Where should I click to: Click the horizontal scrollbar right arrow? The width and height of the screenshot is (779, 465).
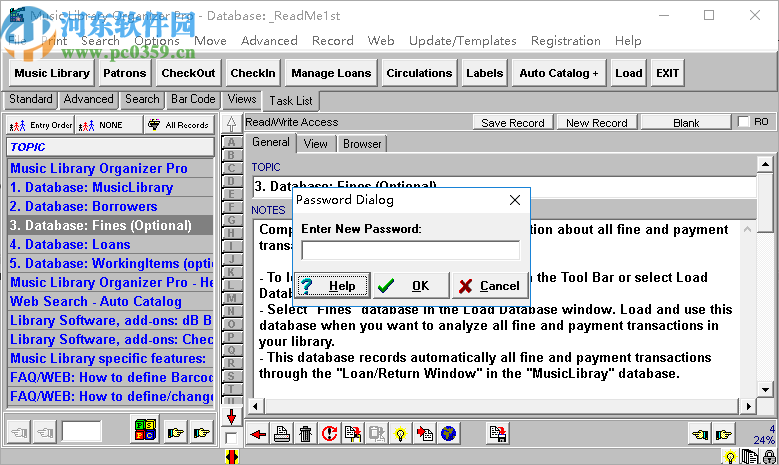point(748,406)
